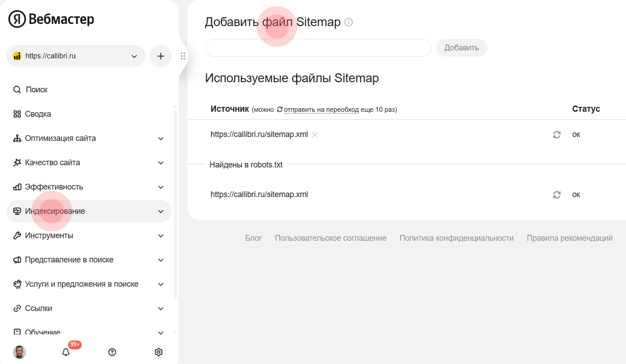The width and height of the screenshot is (626, 364).
Task: Select the Поиск search icon in sidebar
Action: (x=17, y=89)
